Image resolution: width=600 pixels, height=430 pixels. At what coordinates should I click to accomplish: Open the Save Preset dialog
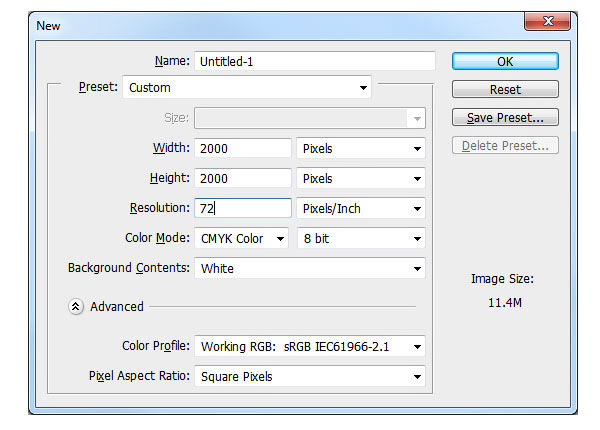pyautogui.click(x=505, y=117)
